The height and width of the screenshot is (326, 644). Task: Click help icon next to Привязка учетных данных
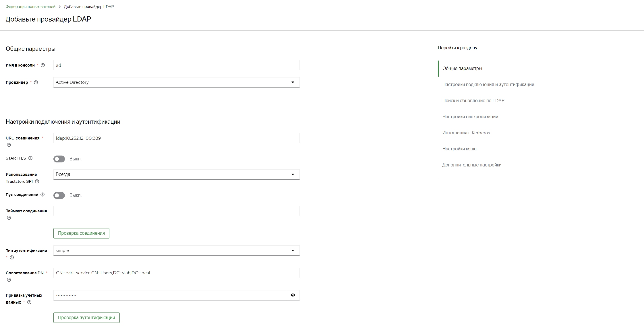[29, 302]
